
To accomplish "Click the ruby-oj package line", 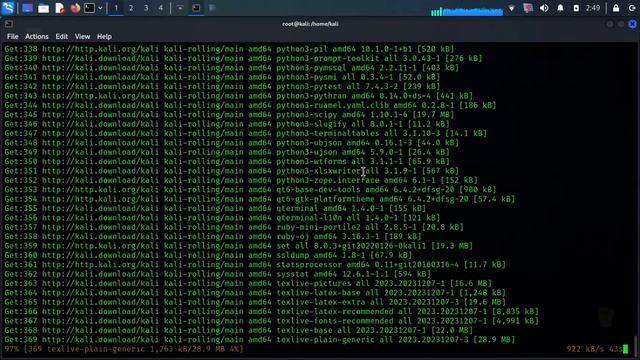I will (213, 237).
